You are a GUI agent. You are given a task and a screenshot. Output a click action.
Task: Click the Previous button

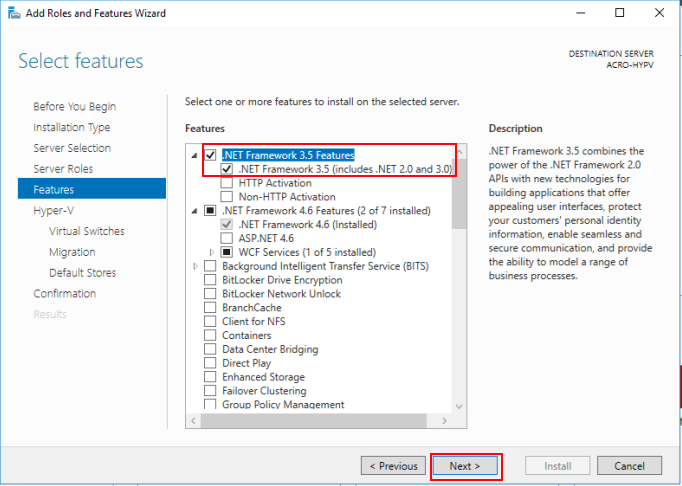coord(393,466)
